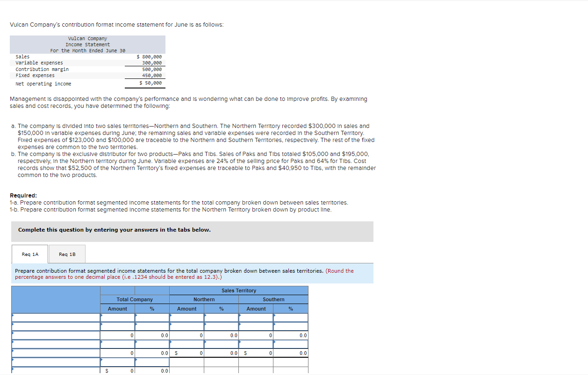Select second-row Northern % input

coord(222,326)
